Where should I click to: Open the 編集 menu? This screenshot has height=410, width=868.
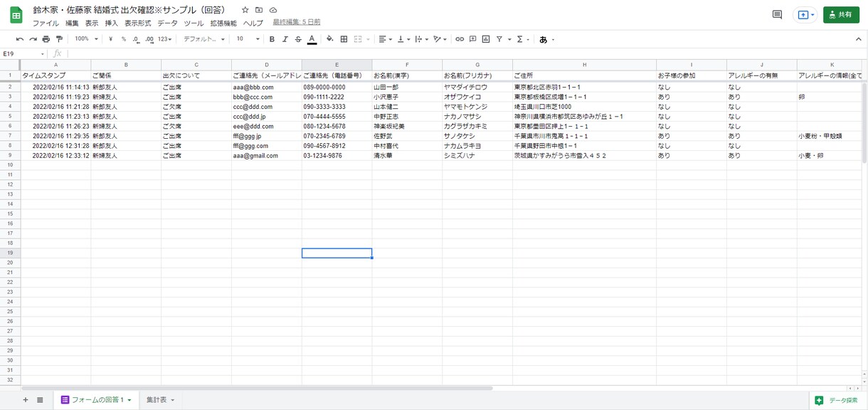[x=72, y=23]
